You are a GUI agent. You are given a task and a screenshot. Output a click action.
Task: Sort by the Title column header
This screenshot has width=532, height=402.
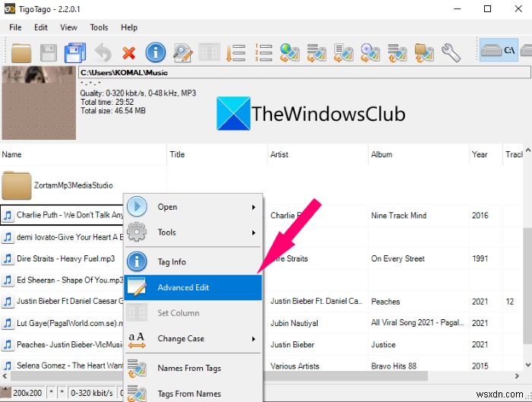(217, 155)
